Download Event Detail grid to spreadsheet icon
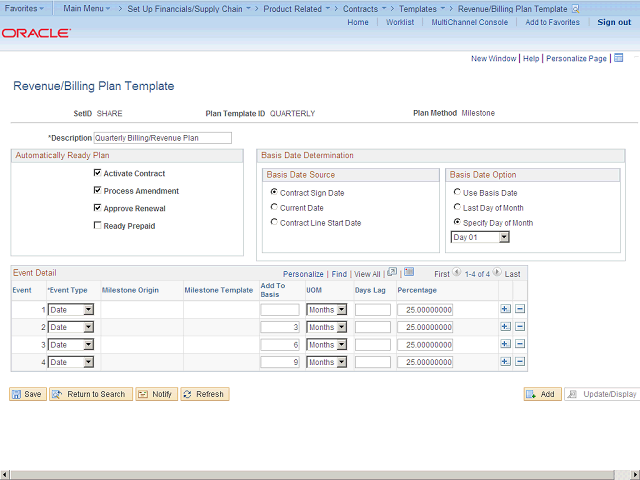Image resolution: width=640 pixels, height=480 pixels. tap(409, 272)
